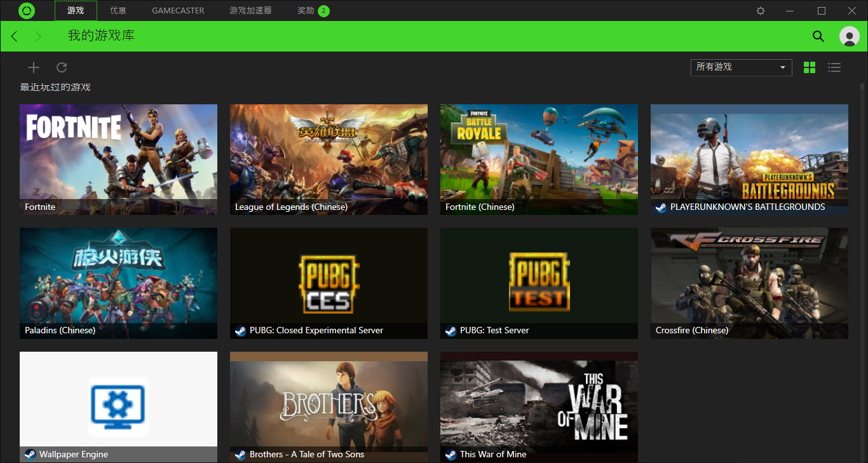The width and height of the screenshot is (868, 463).
Task: Click the Fortnite (Chinese) caption text
Action: click(480, 207)
